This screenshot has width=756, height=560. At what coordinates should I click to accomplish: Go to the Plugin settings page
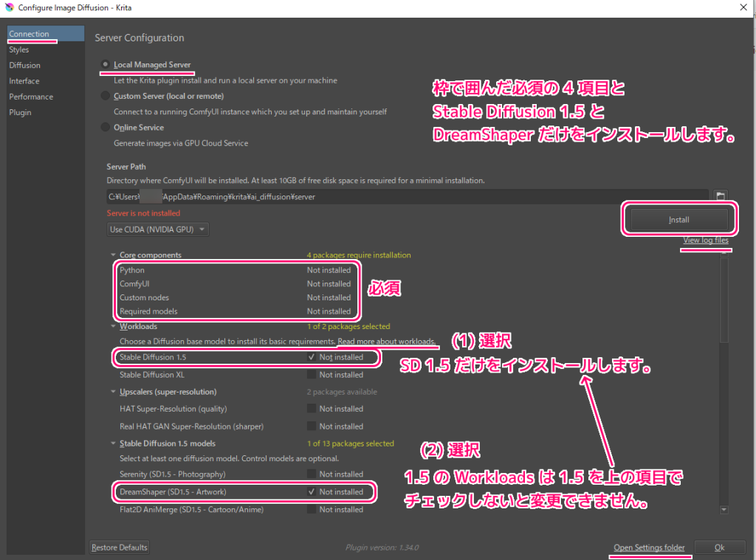point(46,112)
